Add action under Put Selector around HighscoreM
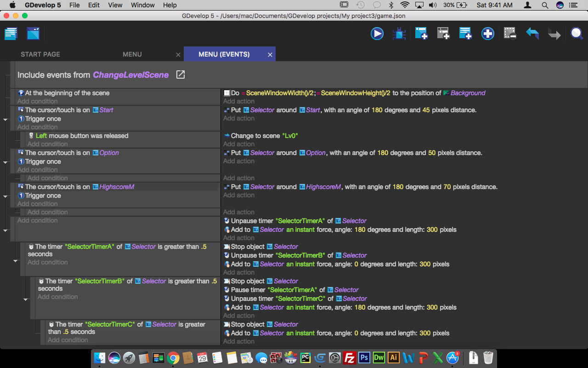588x368 pixels. coord(239,195)
